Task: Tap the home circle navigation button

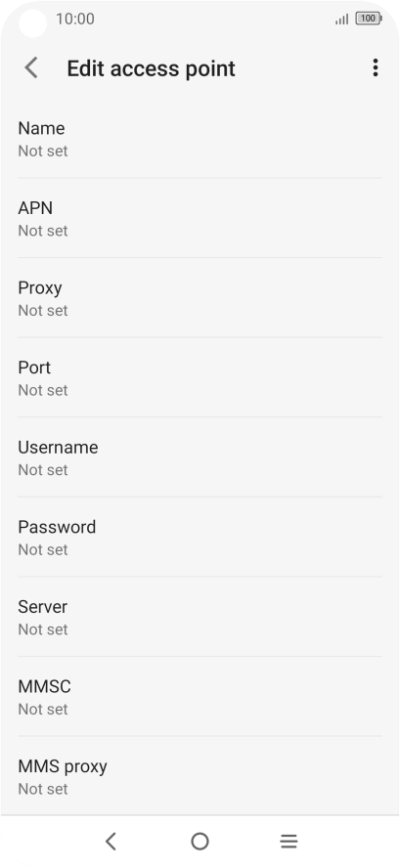Action: coord(200,841)
